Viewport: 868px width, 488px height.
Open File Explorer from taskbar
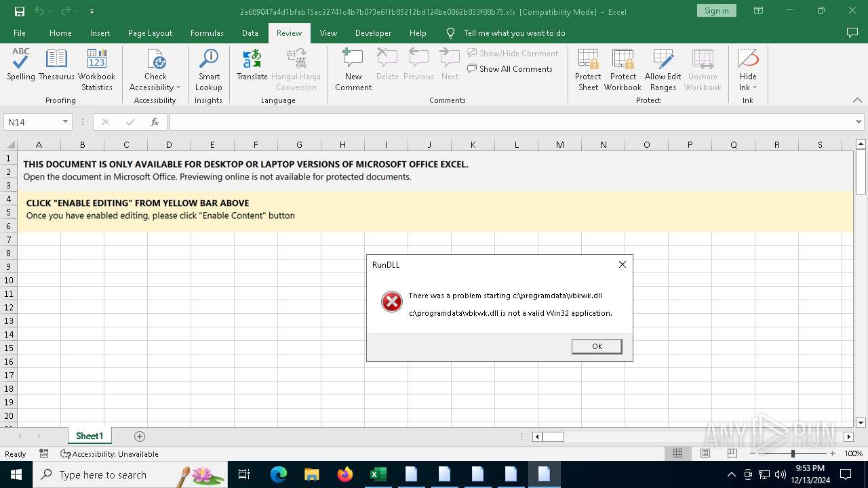(311, 474)
